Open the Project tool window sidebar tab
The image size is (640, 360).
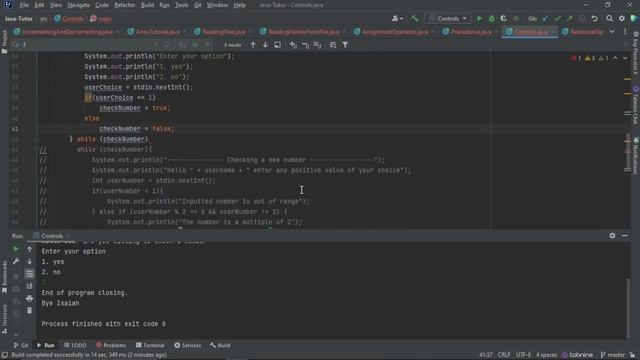click(x=4, y=42)
